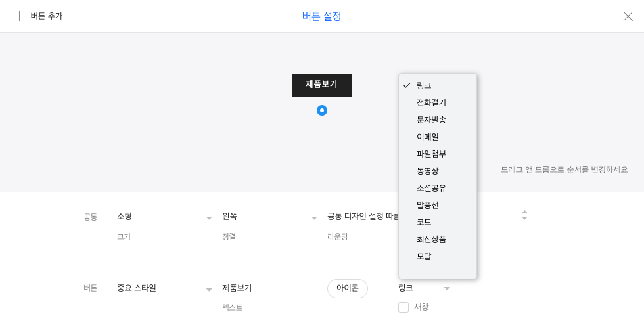Pick the 모달 menu item
The image size is (644, 335).
pyautogui.click(x=424, y=256)
